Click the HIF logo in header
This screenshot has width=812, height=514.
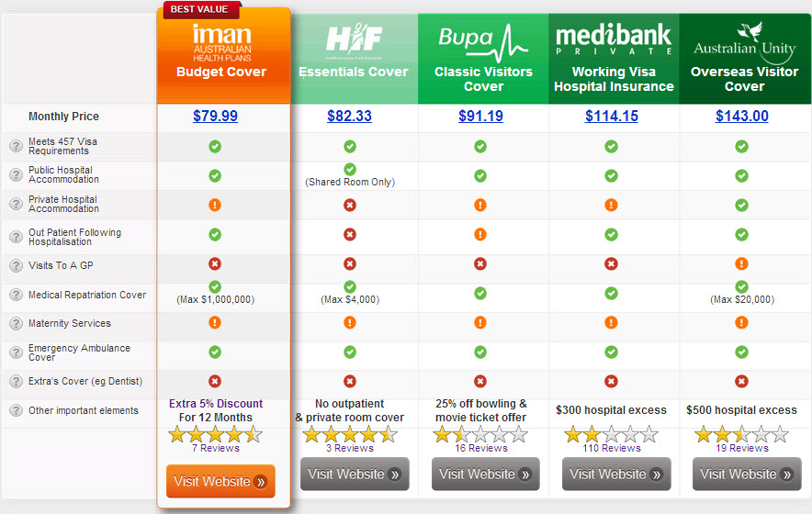coord(353,39)
